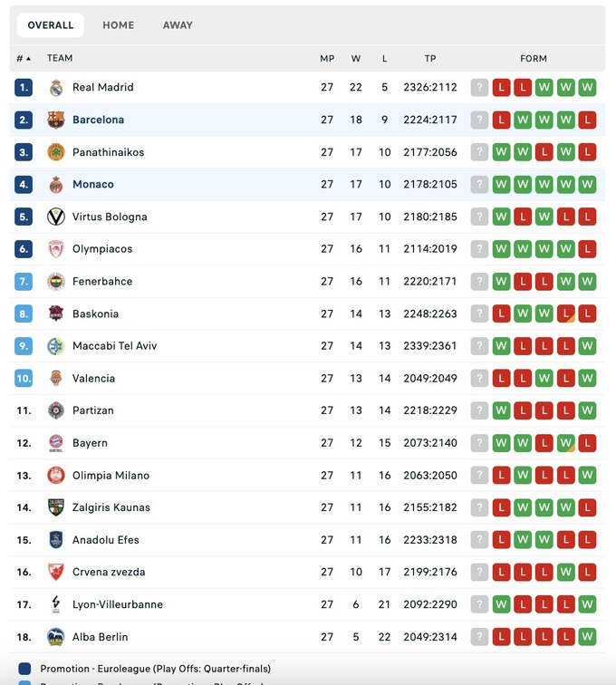616x685 pixels.
Task: Click the Barcelona club crest
Action: (56, 120)
